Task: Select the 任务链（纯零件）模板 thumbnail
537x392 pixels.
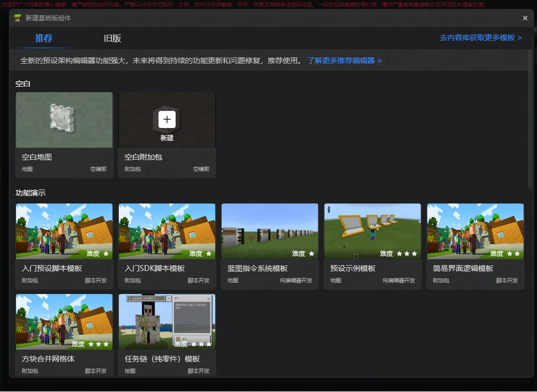Action: (167, 322)
